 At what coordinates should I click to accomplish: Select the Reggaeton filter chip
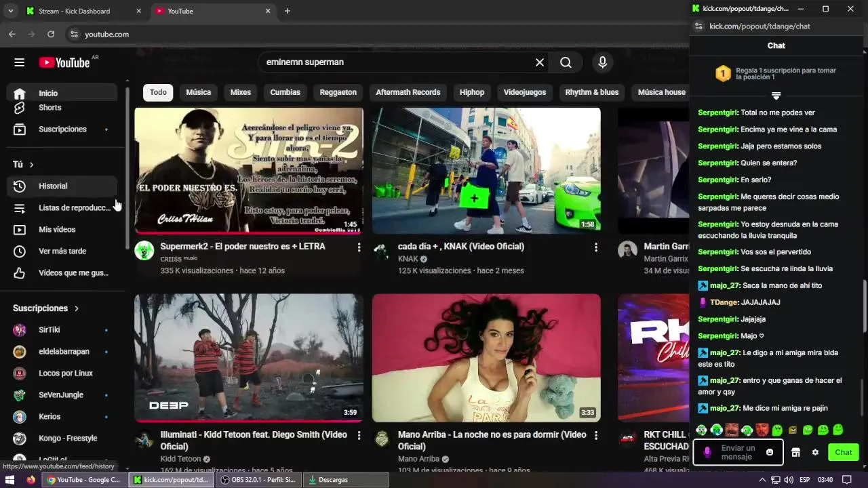tap(338, 92)
